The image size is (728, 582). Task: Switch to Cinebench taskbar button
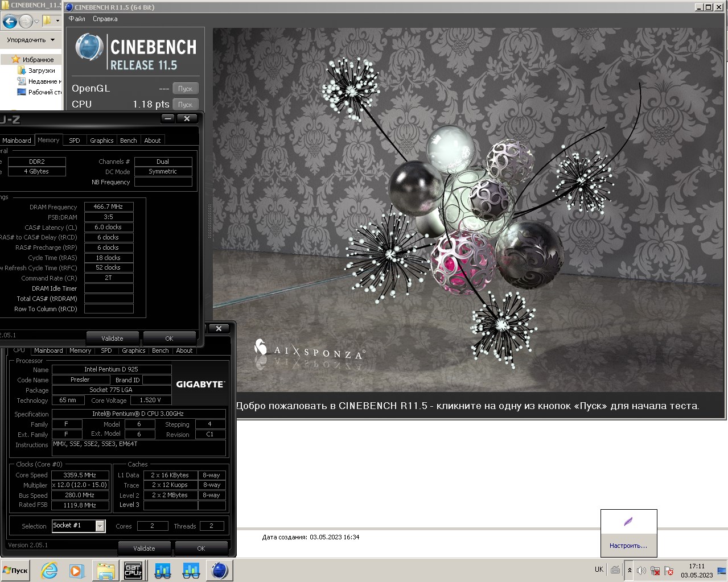click(x=220, y=570)
